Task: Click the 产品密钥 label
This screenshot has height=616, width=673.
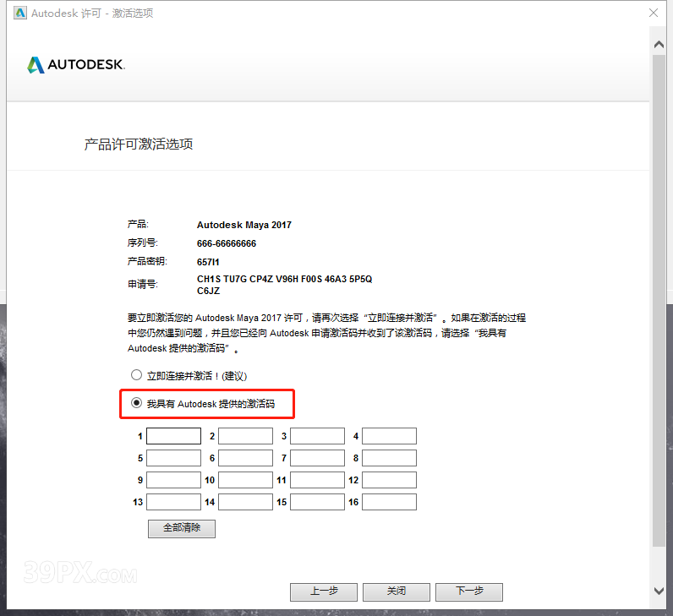Action: click(x=147, y=261)
